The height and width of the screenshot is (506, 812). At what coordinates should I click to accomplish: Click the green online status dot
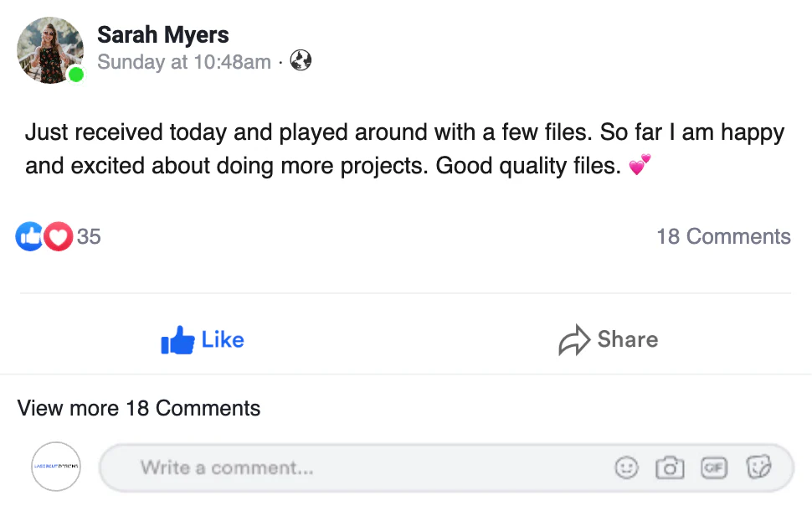pyautogui.click(x=76, y=75)
